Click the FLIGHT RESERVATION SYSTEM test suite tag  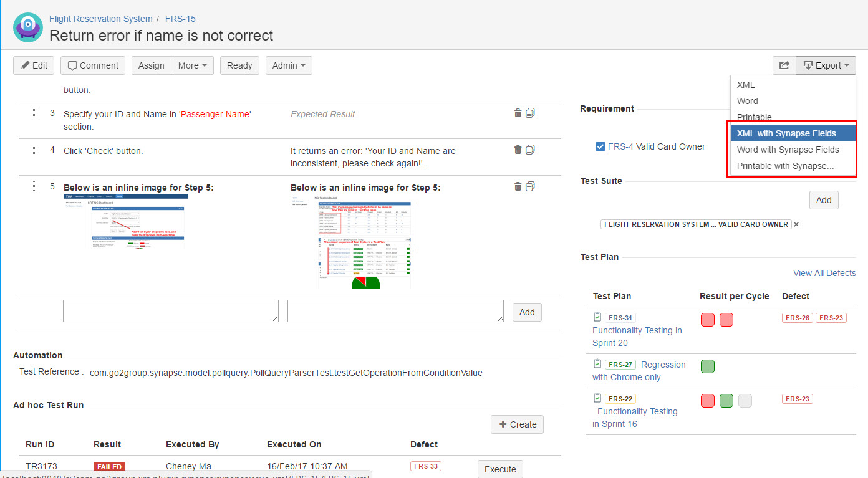pyautogui.click(x=696, y=224)
